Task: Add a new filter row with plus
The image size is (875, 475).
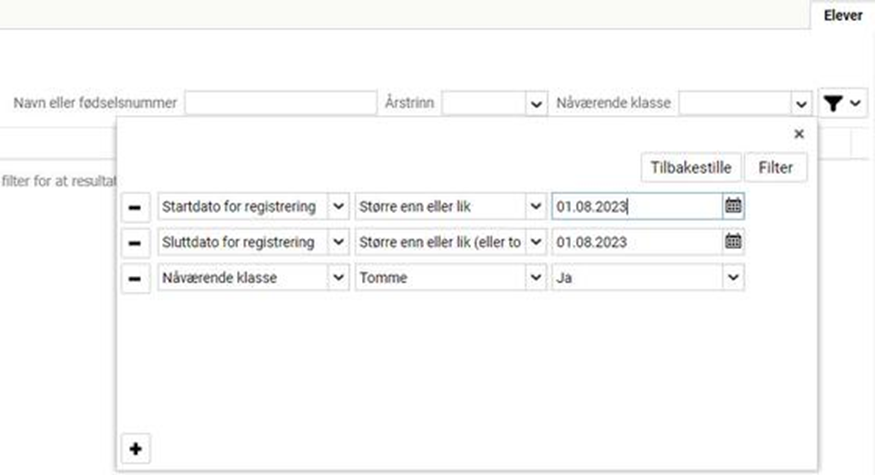Action: click(135, 449)
